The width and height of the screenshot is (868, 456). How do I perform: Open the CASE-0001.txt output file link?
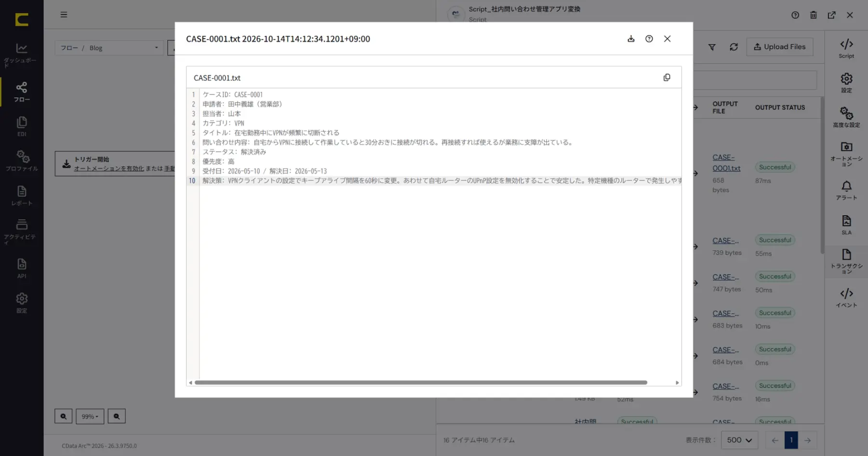click(x=726, y=163)
